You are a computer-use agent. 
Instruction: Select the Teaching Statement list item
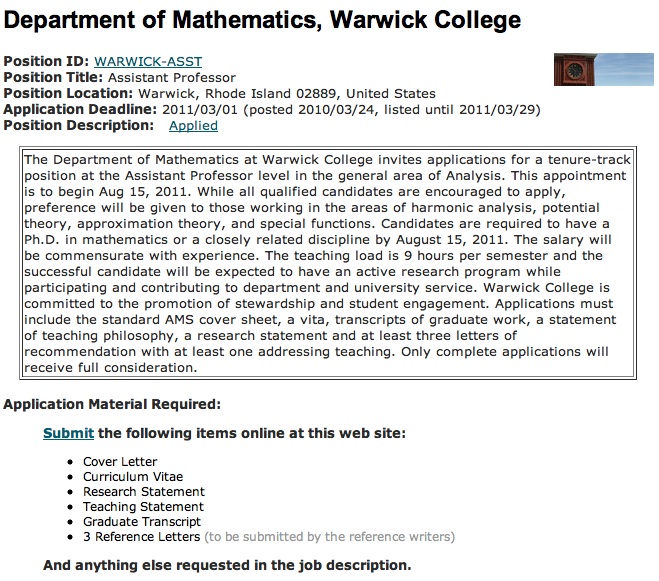point(142,507)
